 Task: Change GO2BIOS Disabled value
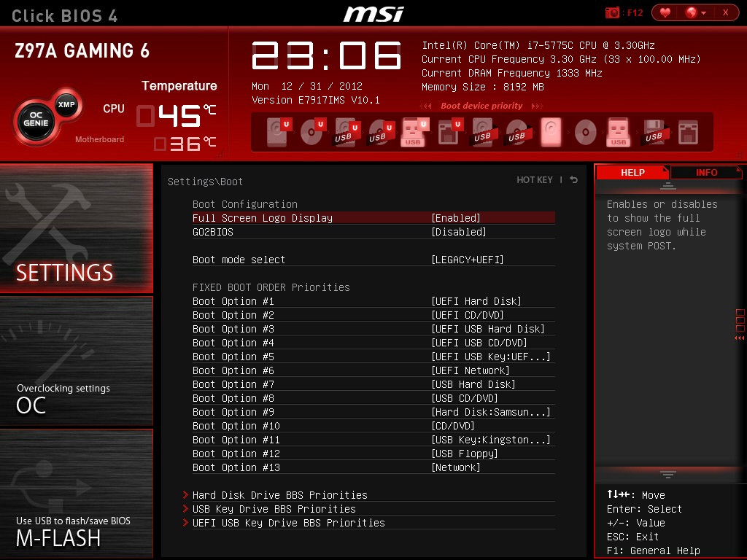(459, 232)
